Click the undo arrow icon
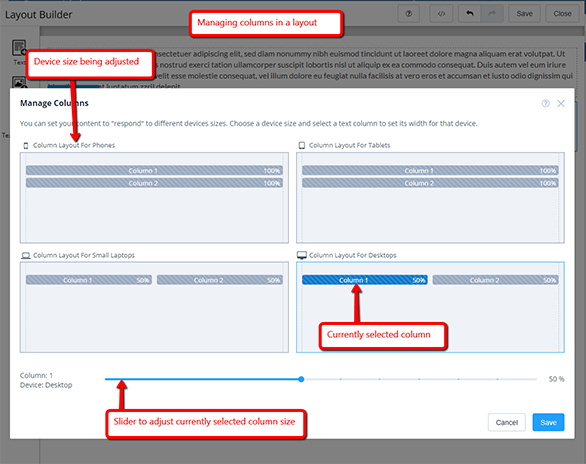Screen dimensions: 586x464 tap(470, 14)
